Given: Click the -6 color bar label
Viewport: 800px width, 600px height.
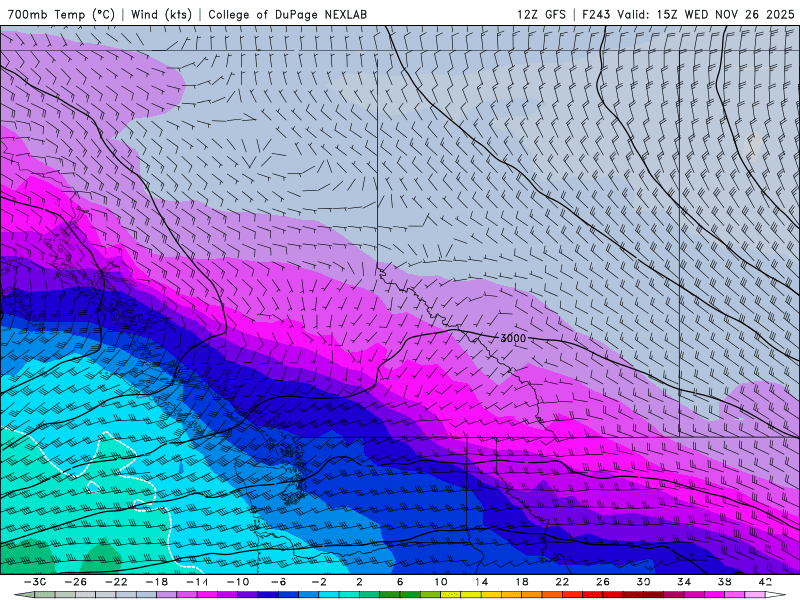Looking at the screenshot, I should click(278, 582).
